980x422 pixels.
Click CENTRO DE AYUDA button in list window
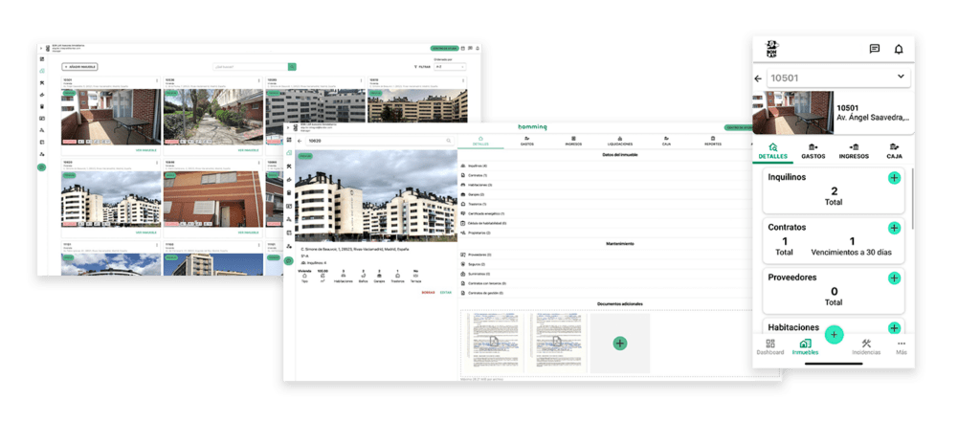click(444, 48)
